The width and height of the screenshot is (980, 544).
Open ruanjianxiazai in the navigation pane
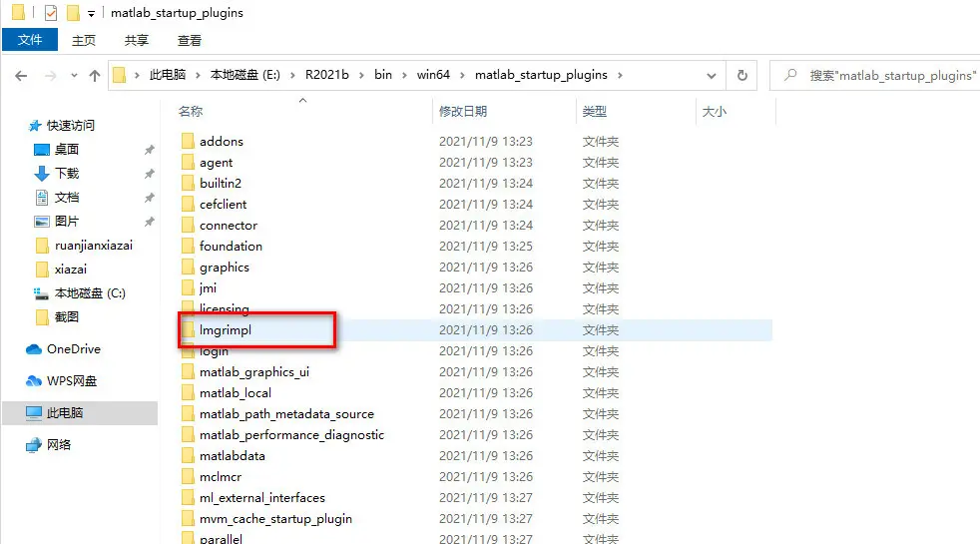(x=94, y=246)
